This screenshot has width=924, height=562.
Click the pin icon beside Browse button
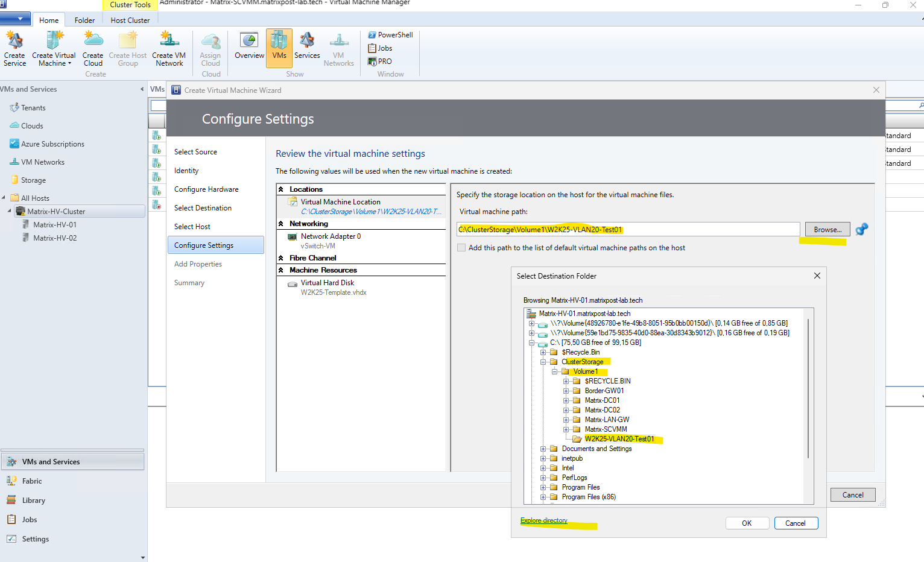[862, 229]
